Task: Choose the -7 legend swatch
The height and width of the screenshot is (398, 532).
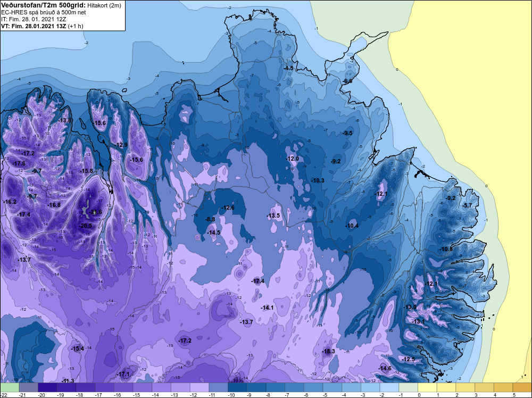Action: (x=295, y=387)
